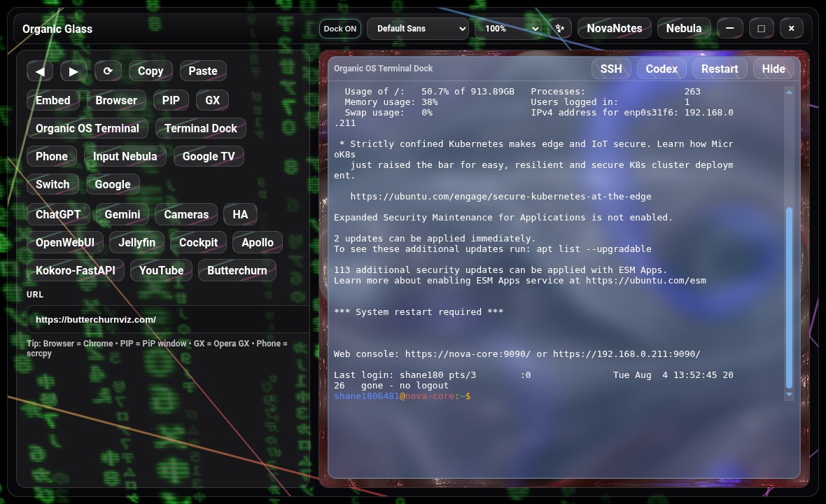The image size is (826, 504).
Task: Click the Codex button in Terminal Dock
Action: [661, 69]
